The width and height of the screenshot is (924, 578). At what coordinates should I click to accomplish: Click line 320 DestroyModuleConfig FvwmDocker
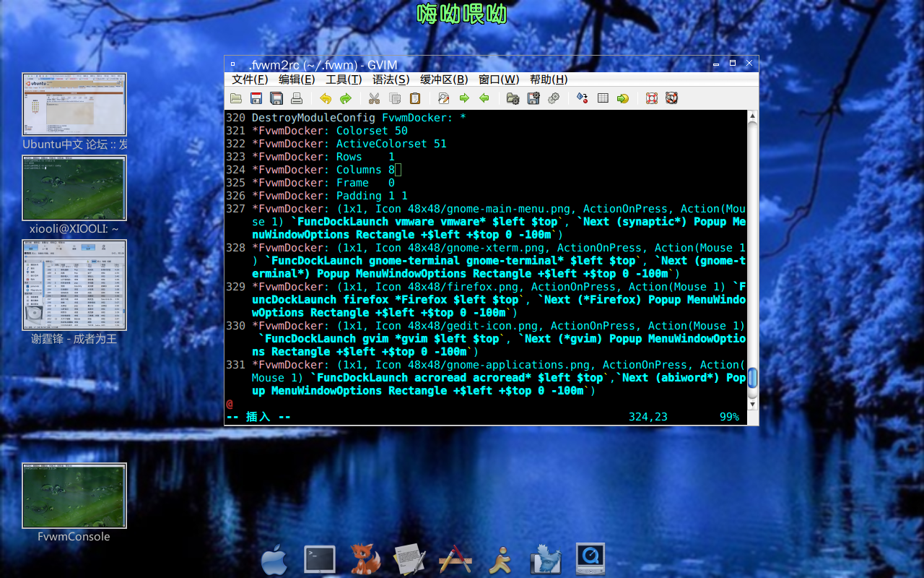click(x=359, y=118)
